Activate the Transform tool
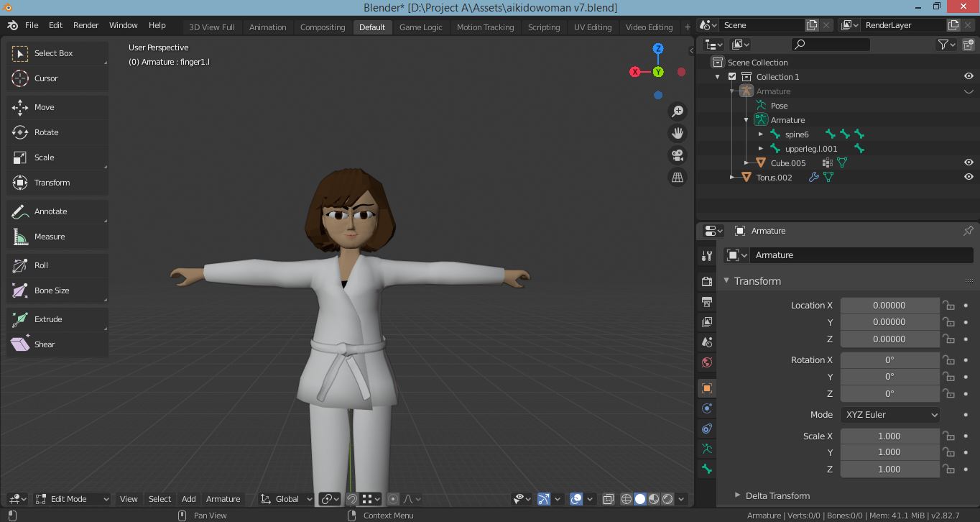The width and height of the screenshot is (980, 522). click(57, 183)
